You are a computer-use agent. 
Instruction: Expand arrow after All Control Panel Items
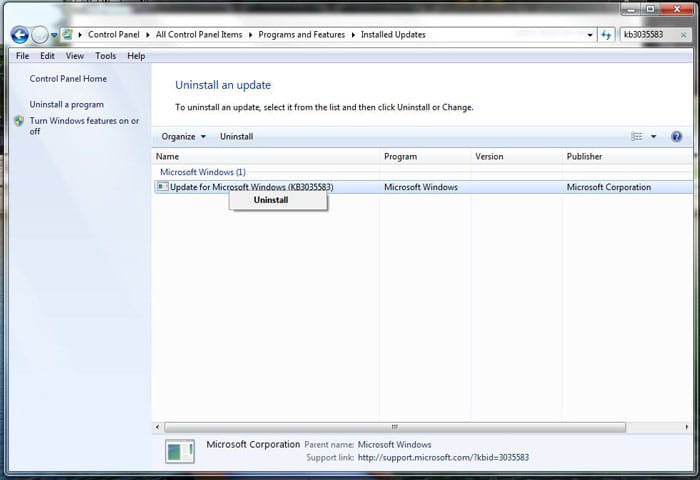[x=250, y=35]
